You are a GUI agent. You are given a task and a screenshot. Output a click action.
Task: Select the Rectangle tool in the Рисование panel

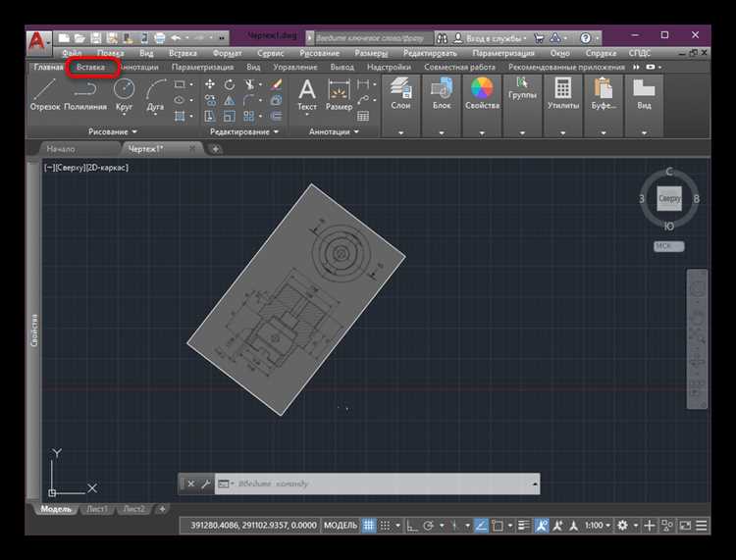180,84
